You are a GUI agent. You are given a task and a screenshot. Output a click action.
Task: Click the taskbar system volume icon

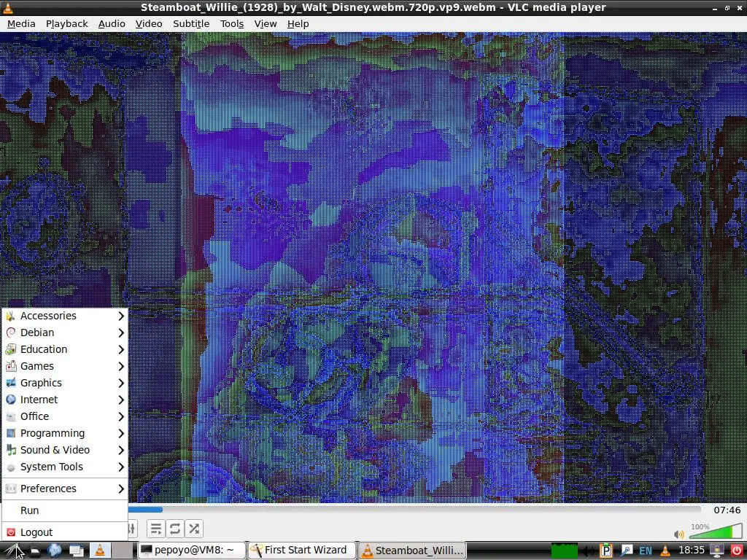click(x=588, y=551)
